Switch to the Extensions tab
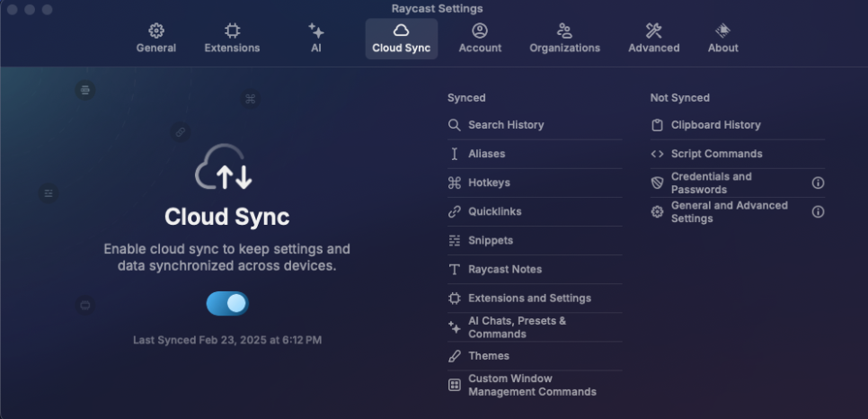868x419 pixels. point(232,39)
